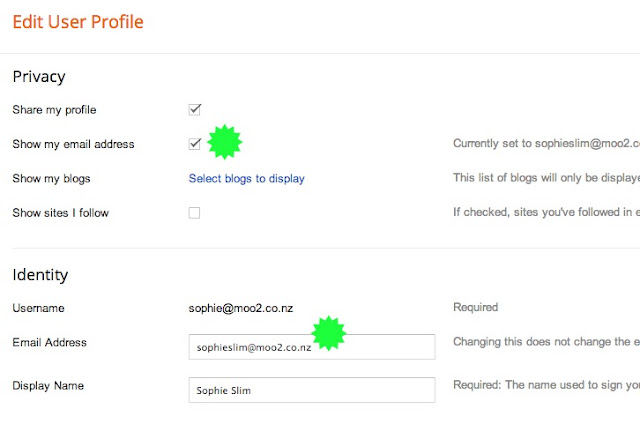The width and height of the screenshot is (640, 424).
Task: Select the Identity section heading
Action: click(40, 275)
